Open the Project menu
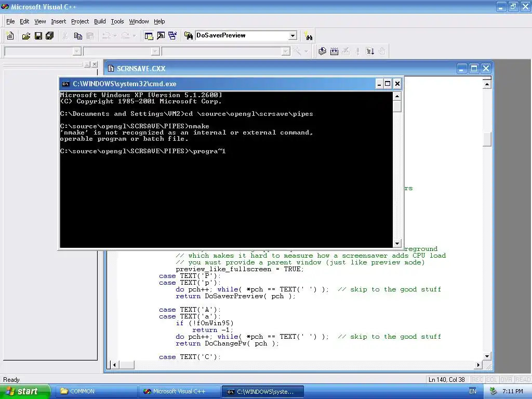Viewport: 532px width, 399px height. point(80,21)
